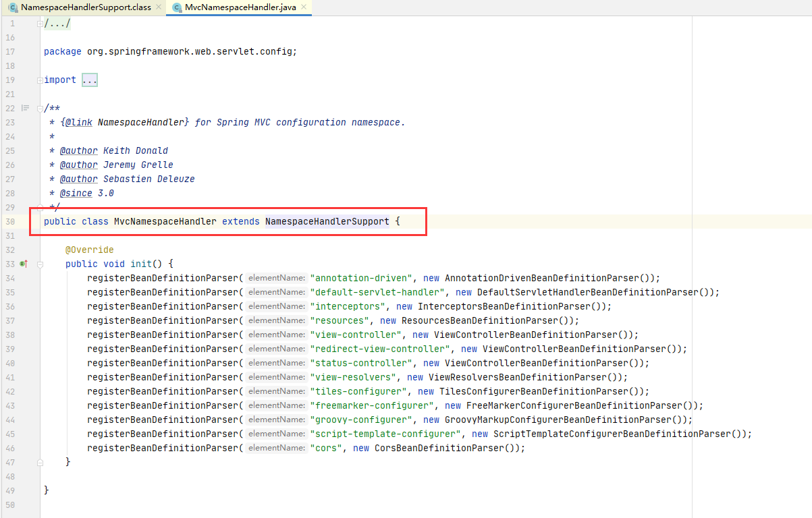Click the "freemarker-configurer" string
812x518 pixels.
click(x=372, y=405)
